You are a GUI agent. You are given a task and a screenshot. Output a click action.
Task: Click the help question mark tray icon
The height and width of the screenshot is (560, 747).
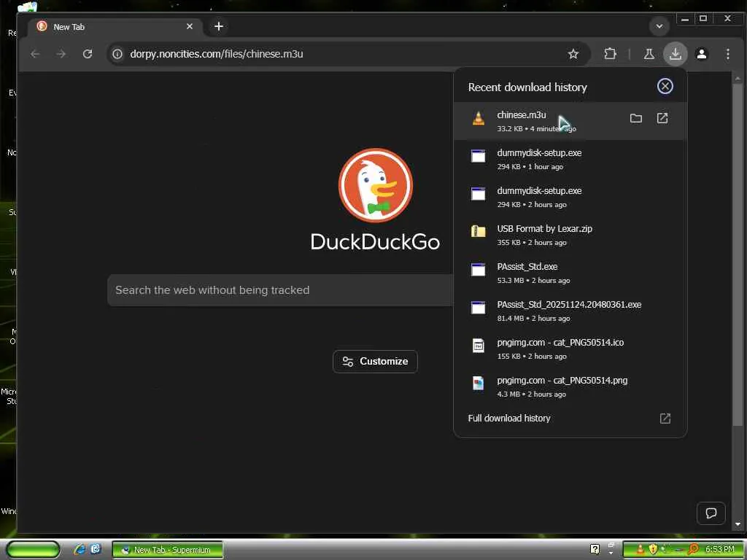coord(595,549)
